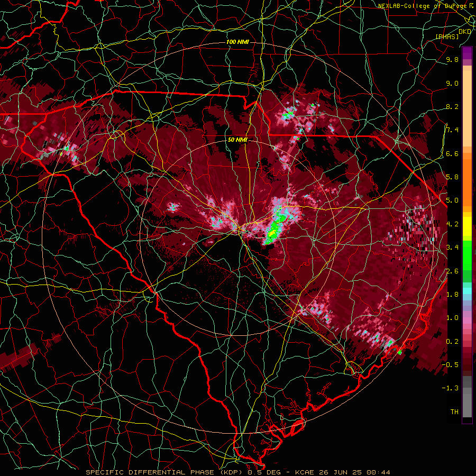Click the 5.8 color scale label
Viewport: 476px width, 476px height.
452,177
